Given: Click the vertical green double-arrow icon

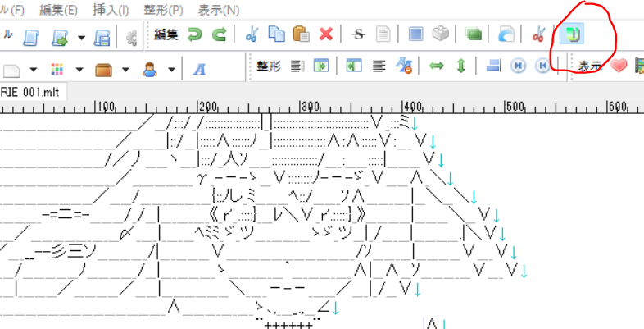Looking at the screenshot, I should coord(460,66).
